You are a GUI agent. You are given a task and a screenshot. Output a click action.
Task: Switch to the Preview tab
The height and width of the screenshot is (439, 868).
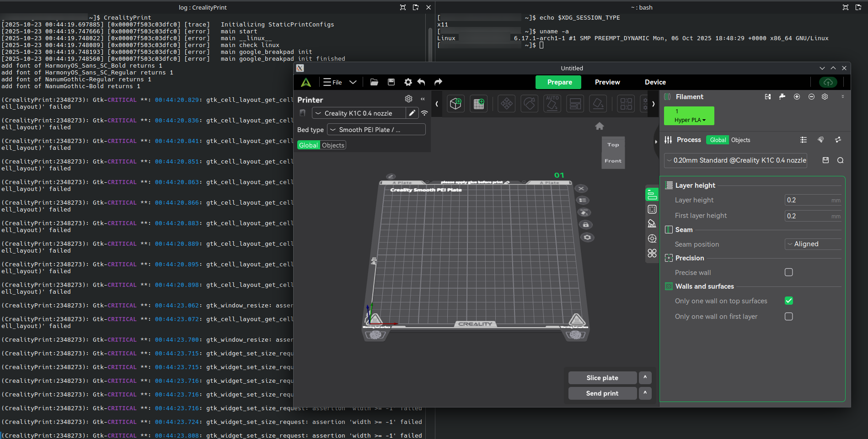(x=607, y=82)
